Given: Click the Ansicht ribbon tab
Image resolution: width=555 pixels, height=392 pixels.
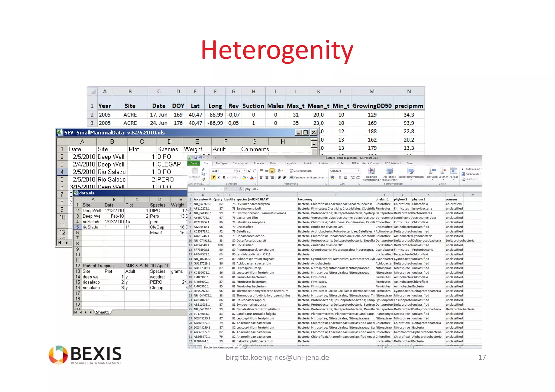Looking at the screenshot, I should [x=308, y=163].
